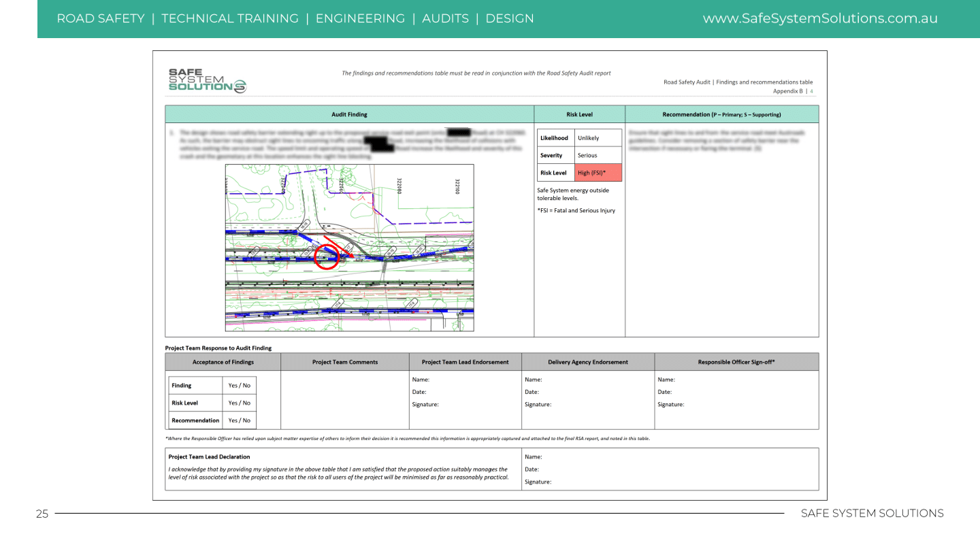Select Yes / No for Recommendation acceptance

239,420
